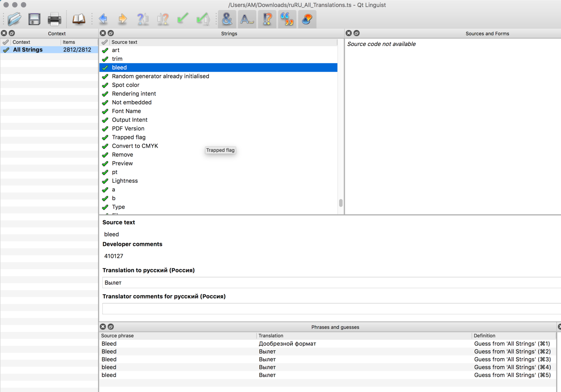561x392 pixels.
Task: Click the Open file folder icon
Action: (x=14, y=19)
